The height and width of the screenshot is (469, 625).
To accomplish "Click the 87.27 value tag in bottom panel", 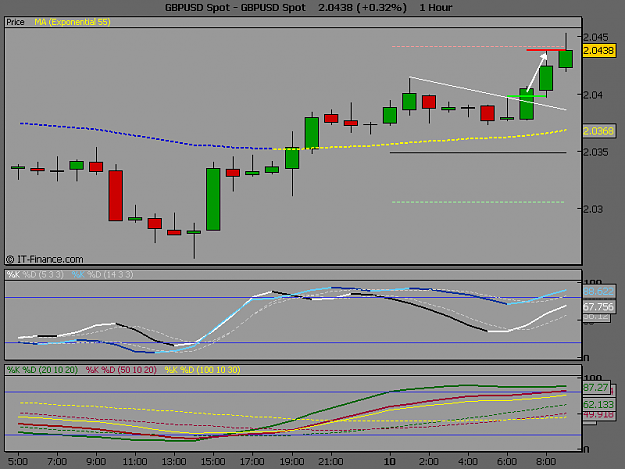I will coord(596,388).
